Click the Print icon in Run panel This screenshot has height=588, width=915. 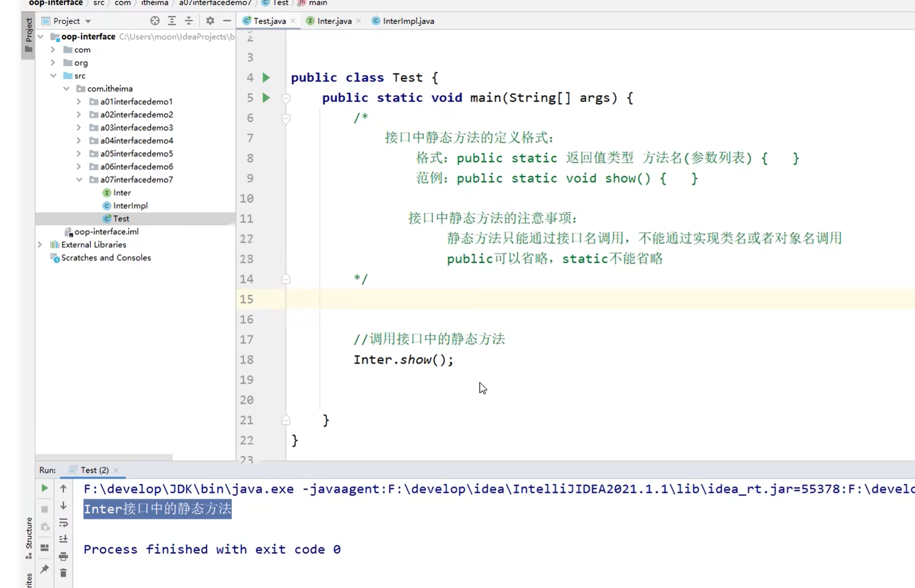coord(63,556)
